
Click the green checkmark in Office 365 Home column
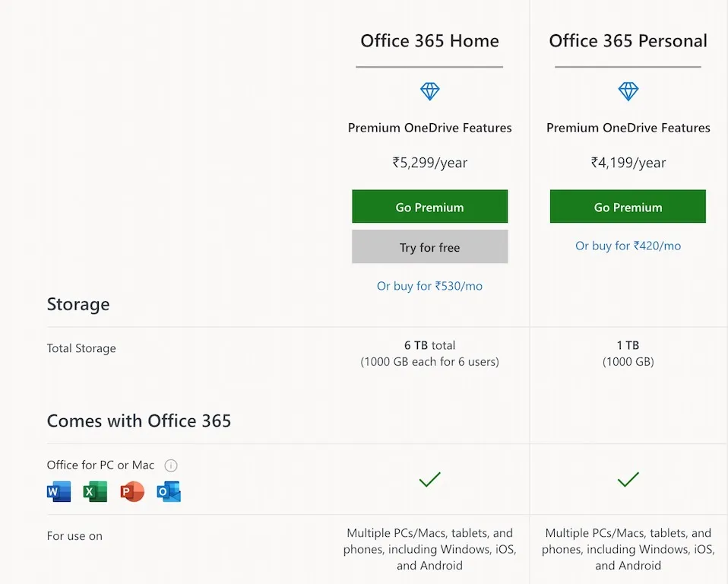[x=429, y=480]
